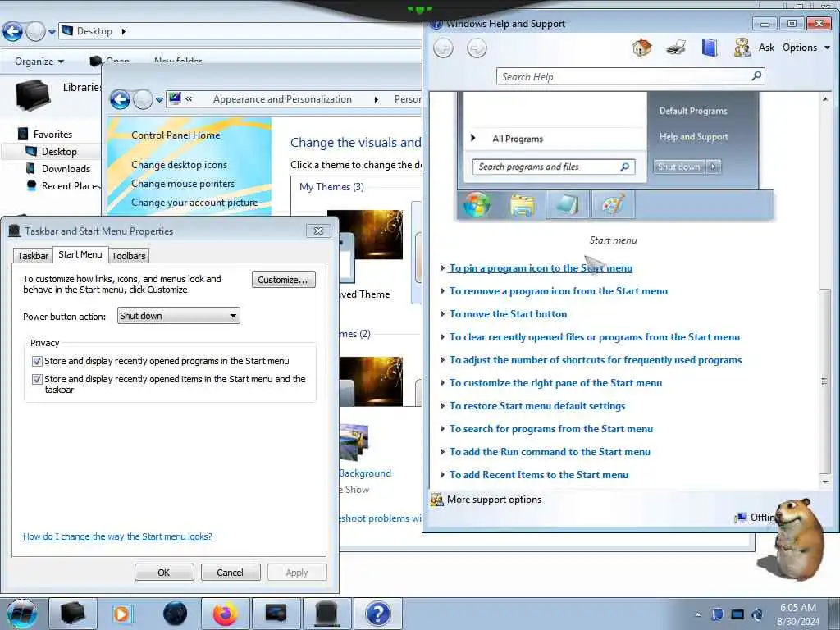This screenshot has width=840, height=630.
Task: Open Organize dropdown in explorer
Action: (x=39, y=61)
